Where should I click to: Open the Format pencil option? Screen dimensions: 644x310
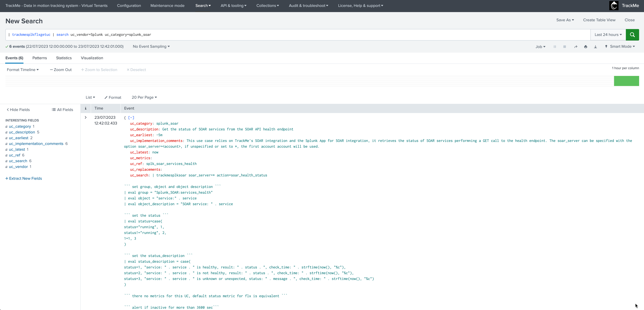click(x=113, y=97)
